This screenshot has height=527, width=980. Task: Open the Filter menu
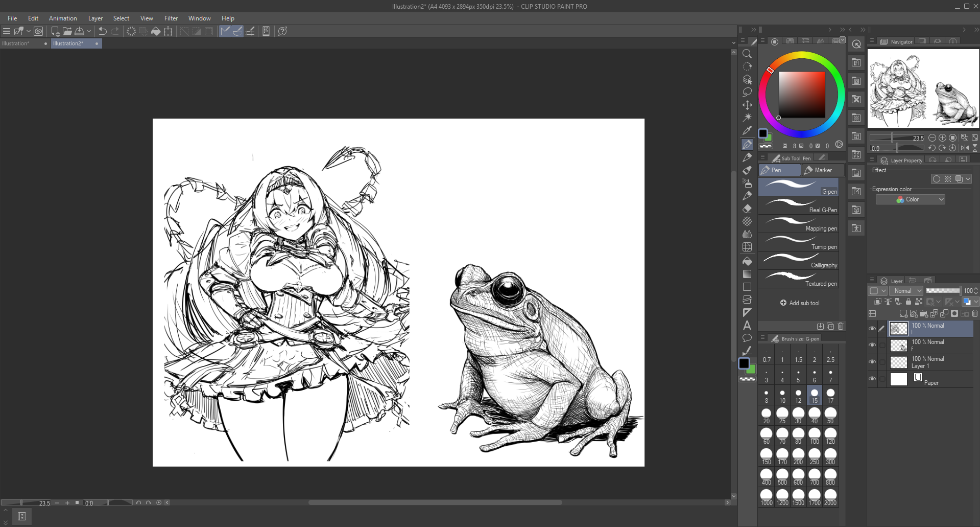coord(171,18)
